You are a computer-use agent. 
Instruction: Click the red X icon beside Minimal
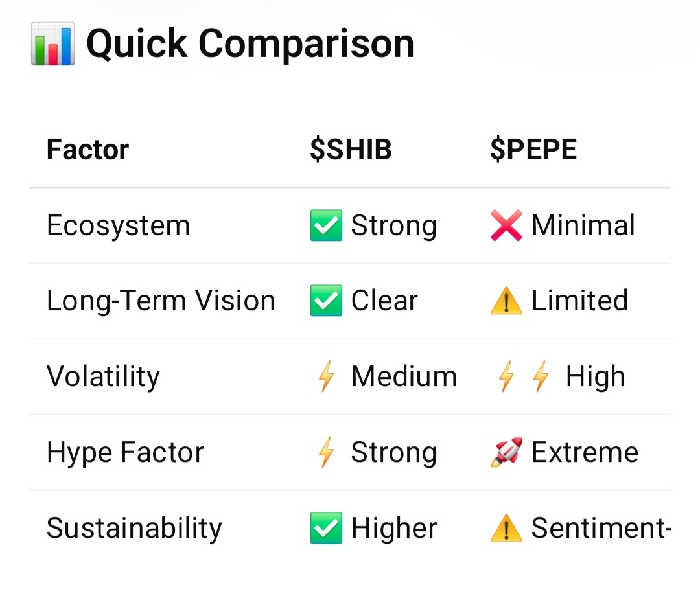pos(506,226)
